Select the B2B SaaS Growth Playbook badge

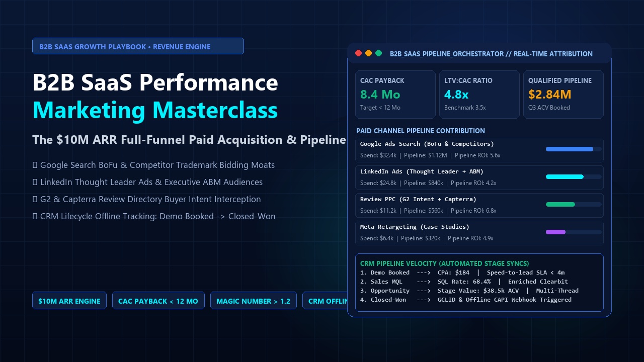pyautogui.click(x=138, y=46)
